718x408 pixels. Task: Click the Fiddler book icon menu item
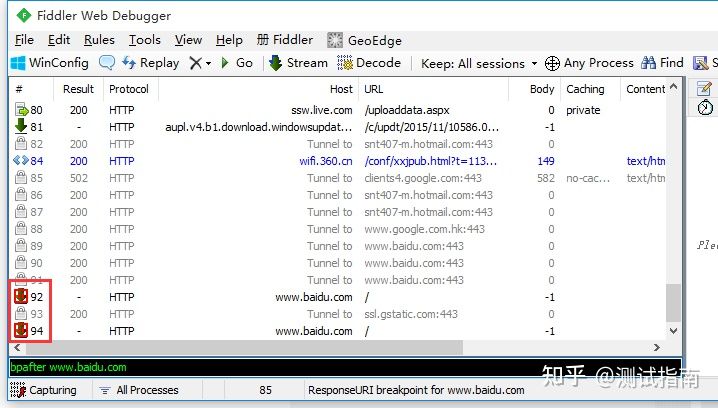coord(285,40)
